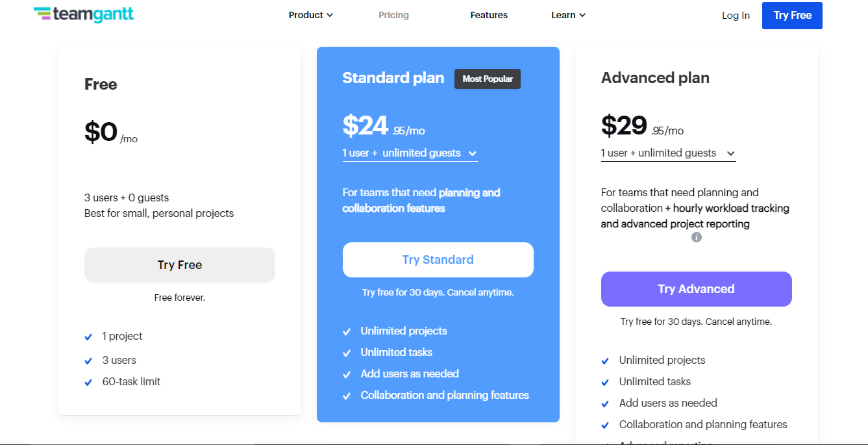Image resolution: width=868 pixels, height=445 pixels.
Task: Click the checkmark next to "60-task limit"
Action: 88,383
